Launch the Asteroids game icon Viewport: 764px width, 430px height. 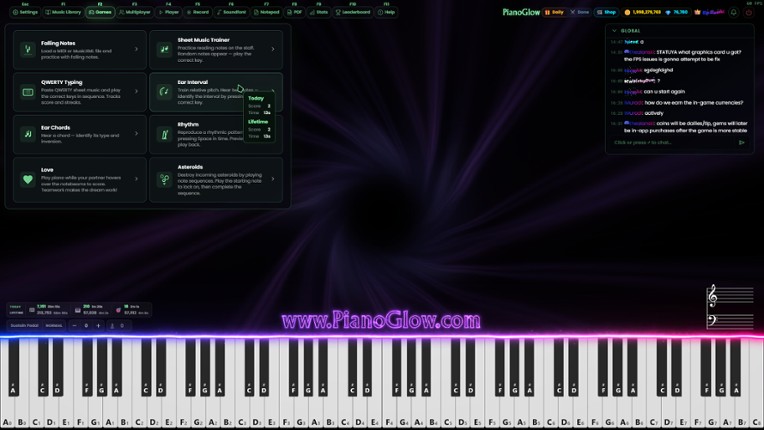[x=164, y=179]
